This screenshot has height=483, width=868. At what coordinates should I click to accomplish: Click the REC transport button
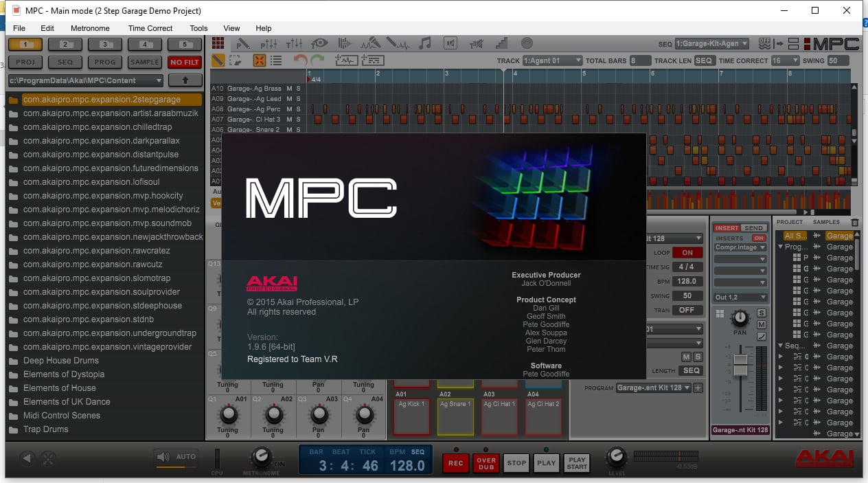pyautogui.click(x=456, y=462)
